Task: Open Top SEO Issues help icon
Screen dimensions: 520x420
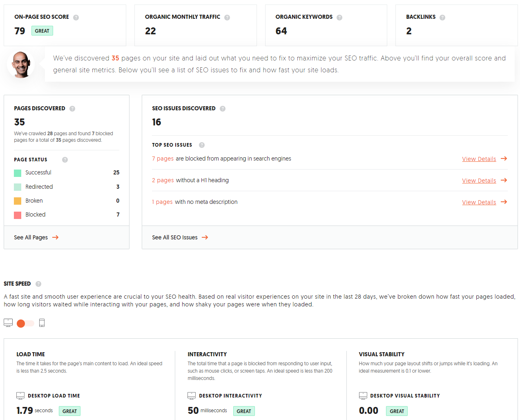Action: [x=202, y=145]
